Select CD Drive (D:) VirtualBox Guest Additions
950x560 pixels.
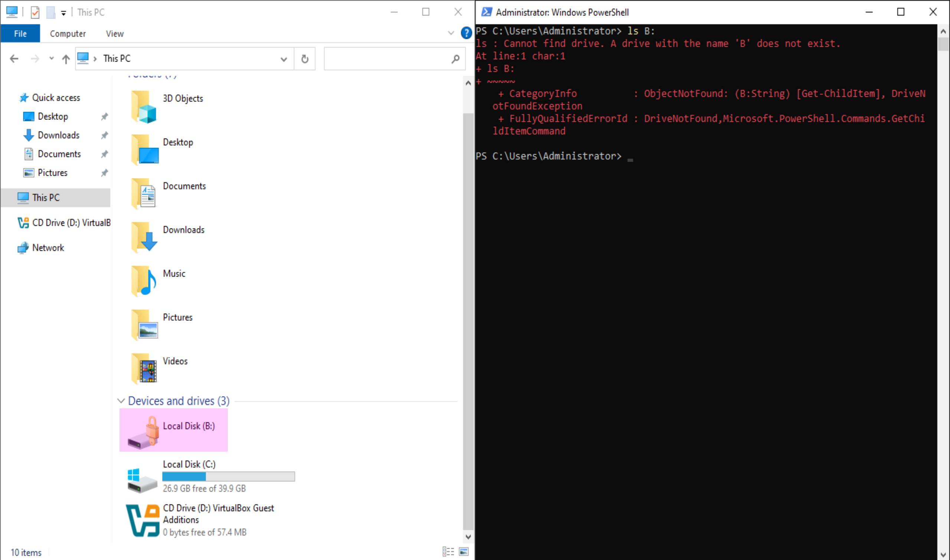[x=201, y=520]
